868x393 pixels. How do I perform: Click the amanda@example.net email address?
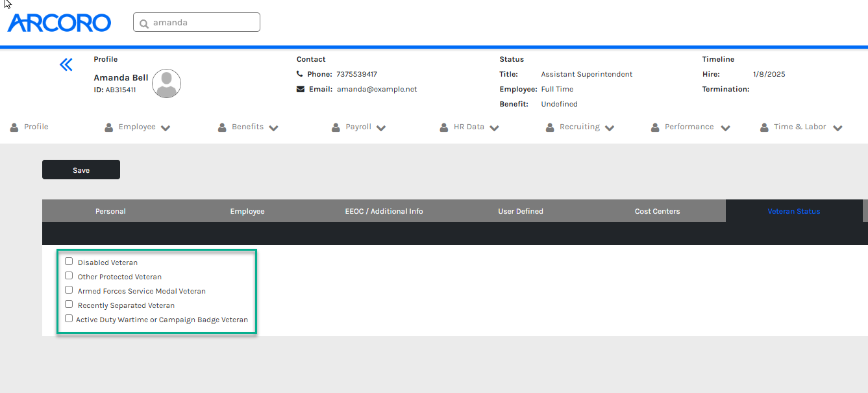[377, 89]
